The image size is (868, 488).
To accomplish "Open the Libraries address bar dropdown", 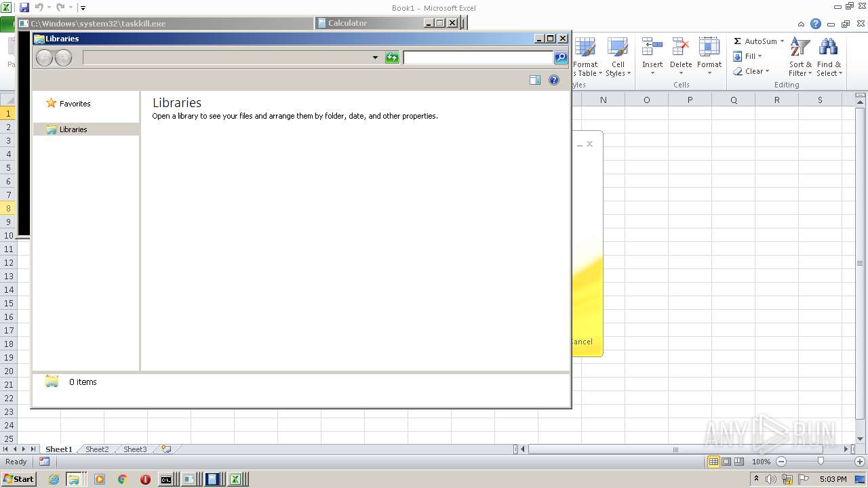I will point(375,58).
